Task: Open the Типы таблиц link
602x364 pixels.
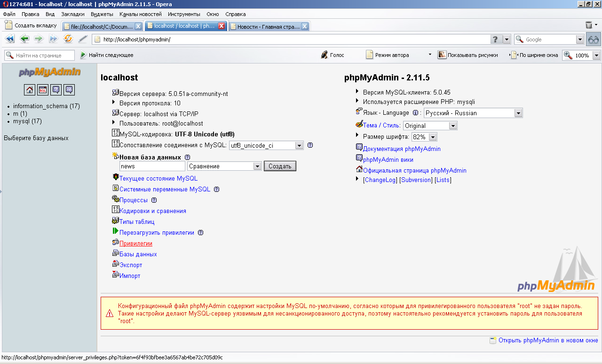Action: [137, 222]
